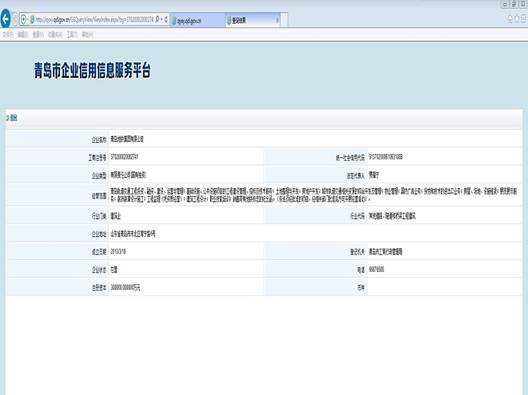
Task: Close the active tab with its X
Action: (x=277, y=20)
